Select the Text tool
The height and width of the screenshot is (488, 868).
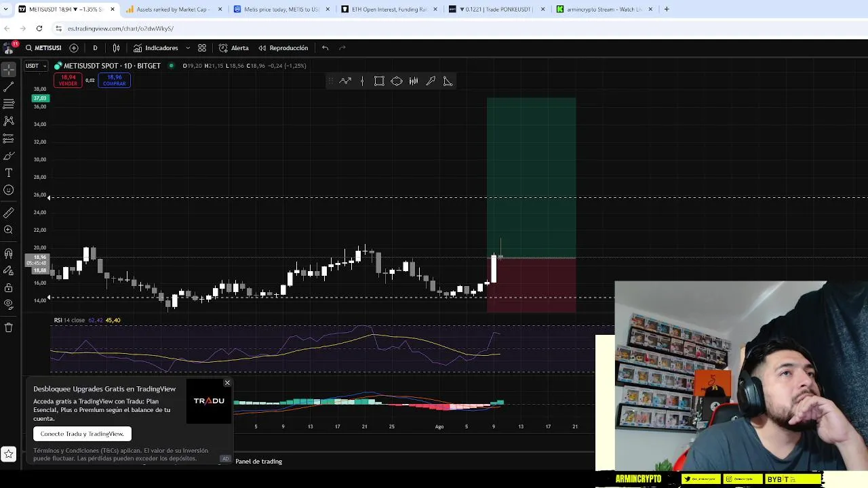[x=9, y=173]
